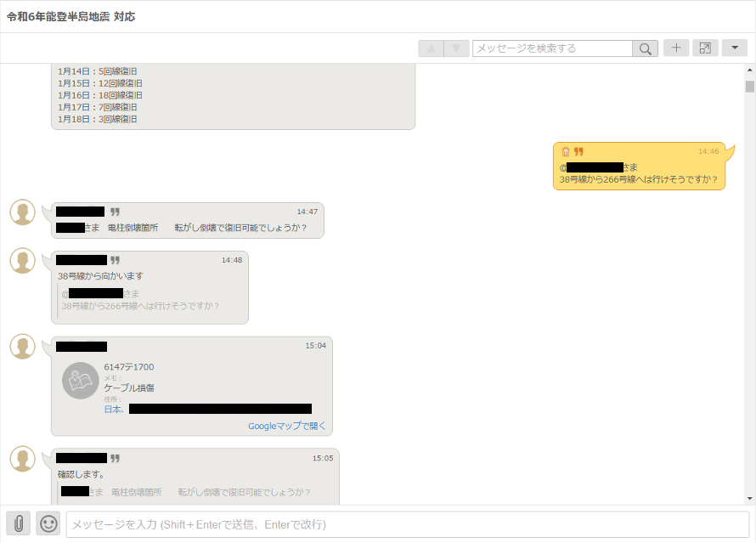This screenshot has height=543, width=756.
Task: Click the text 1月14日：5回線復旧
Action: [98, 71]
